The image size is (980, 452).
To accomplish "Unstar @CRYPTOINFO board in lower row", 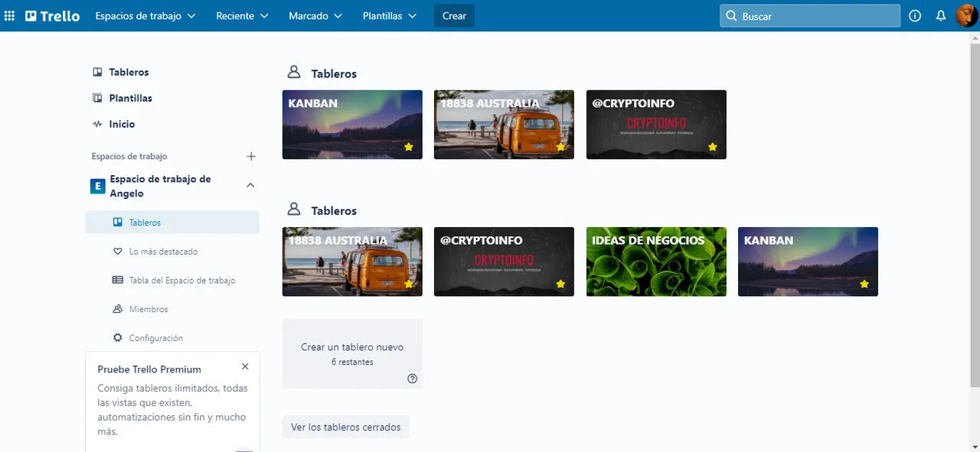I will click(x=560, y=284).
